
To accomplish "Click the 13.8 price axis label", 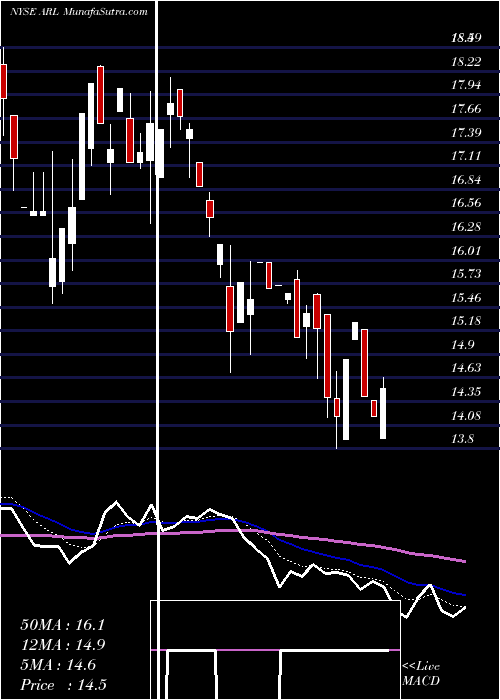I will pos(462,439).
